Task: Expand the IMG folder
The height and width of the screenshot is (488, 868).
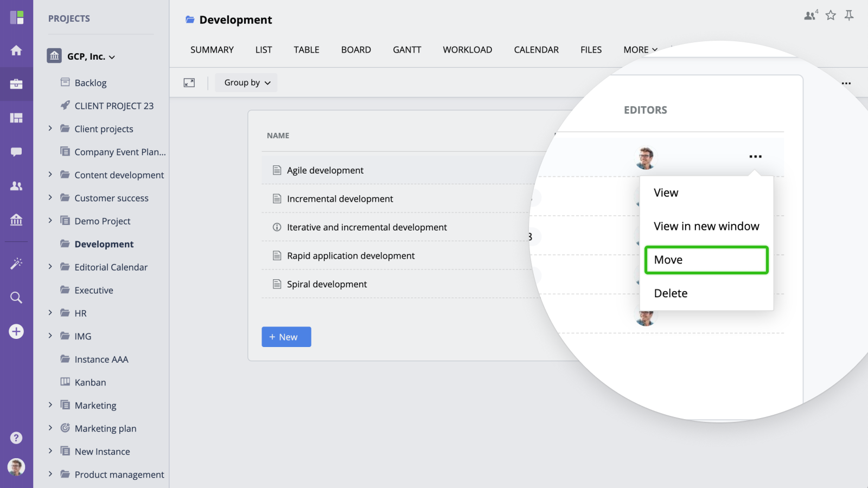Action: [x=50, y=336]
